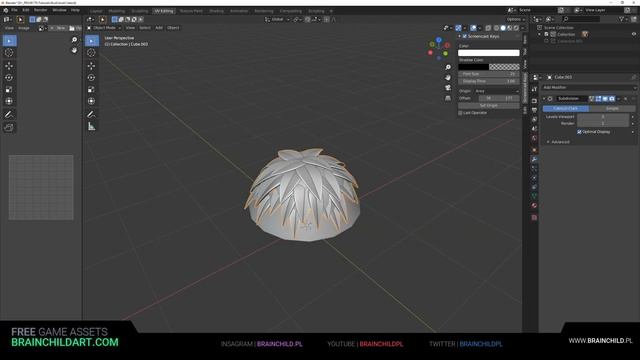Expand the Advanced section of the modifier
The width and height of the screenshot is (640, 360).
coord(558,142)
